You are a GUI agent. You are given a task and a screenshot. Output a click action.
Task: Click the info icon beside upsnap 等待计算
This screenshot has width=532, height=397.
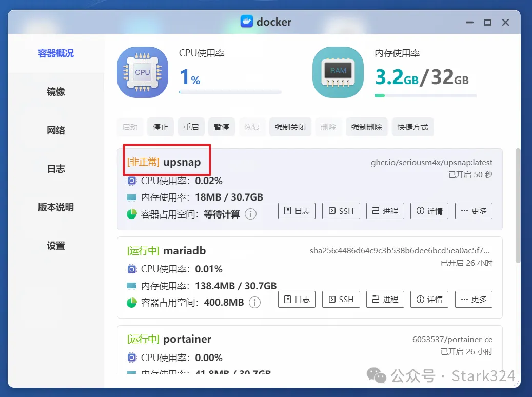(251, 214)
